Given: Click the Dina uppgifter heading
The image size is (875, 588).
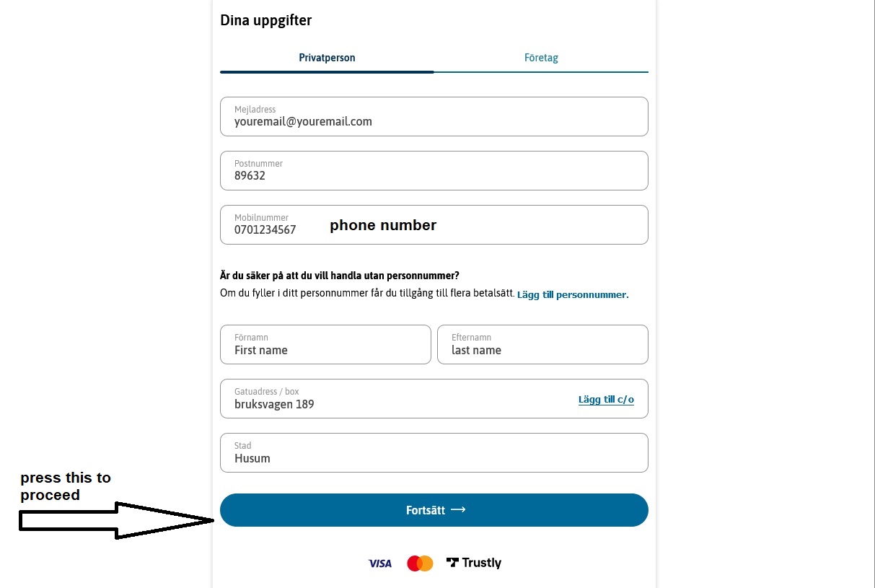Looking at the screenshot, I should 266,20.
